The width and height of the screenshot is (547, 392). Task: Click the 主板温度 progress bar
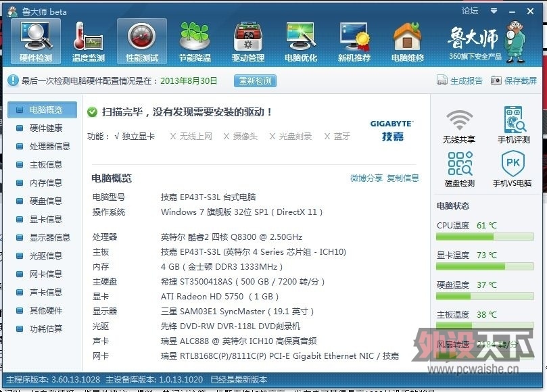point(485,325)
